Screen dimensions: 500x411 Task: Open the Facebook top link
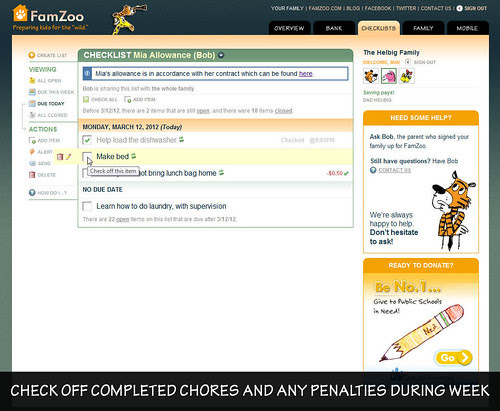(x=378, y=8)
